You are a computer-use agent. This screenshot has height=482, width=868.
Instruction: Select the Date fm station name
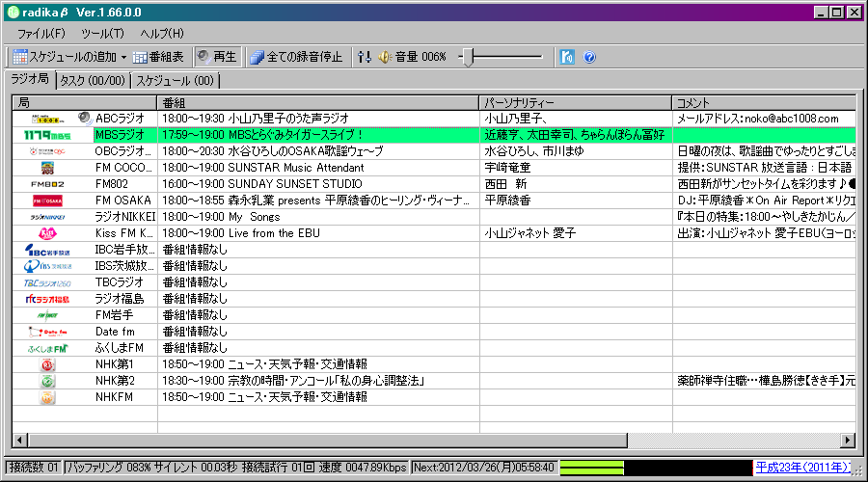coord(115,332)
